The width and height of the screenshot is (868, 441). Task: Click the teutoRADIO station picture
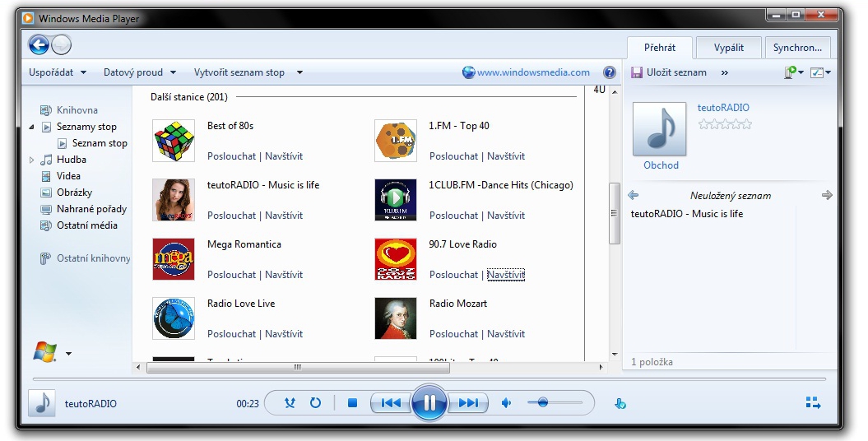(x=174, y=200)
